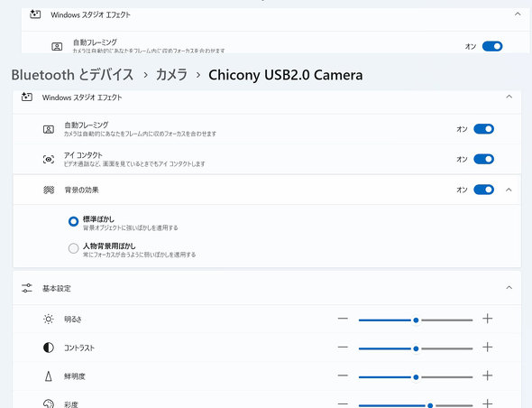
Task: Click the 明るさ slider track
Action: coord(416,320)
